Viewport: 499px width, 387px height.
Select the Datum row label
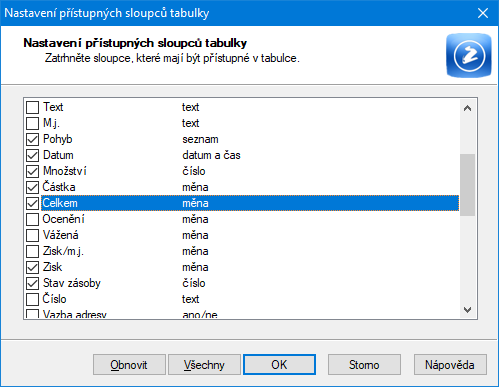(x=58, y=155)
